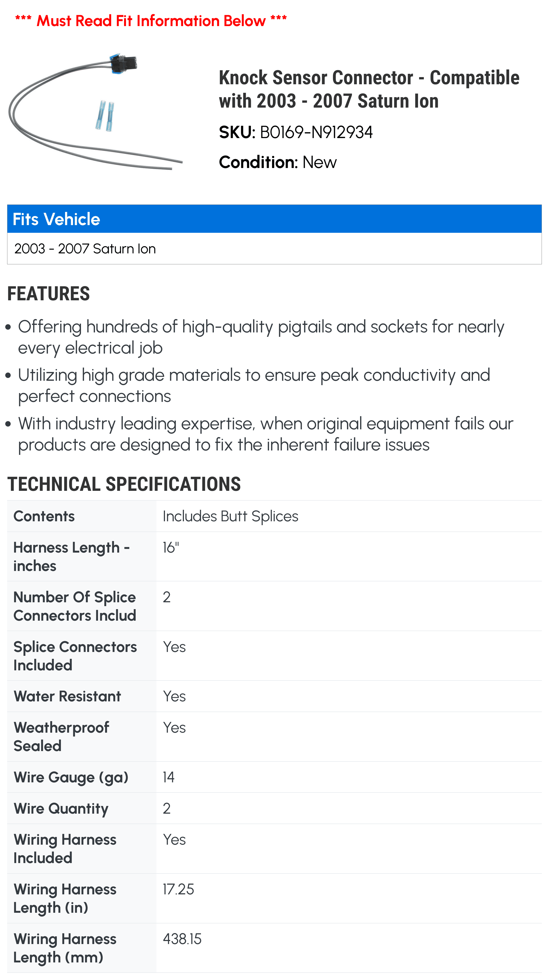Click the 17.25 wiring harness length value
This screenshot has height=980, width=549.
(x=178, y=889)
